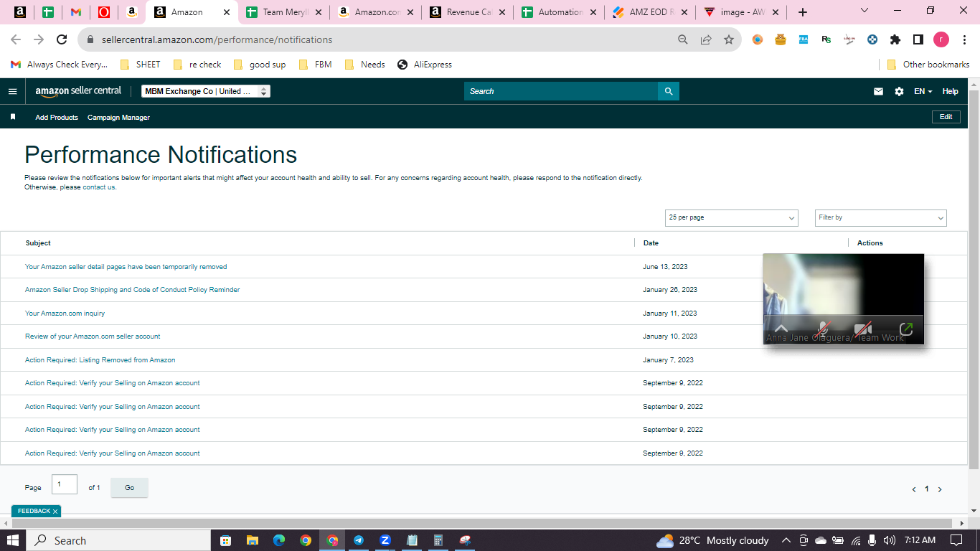Open the Other bookmarks folder
The image size is (980, 551).
(x=928, y=65)
